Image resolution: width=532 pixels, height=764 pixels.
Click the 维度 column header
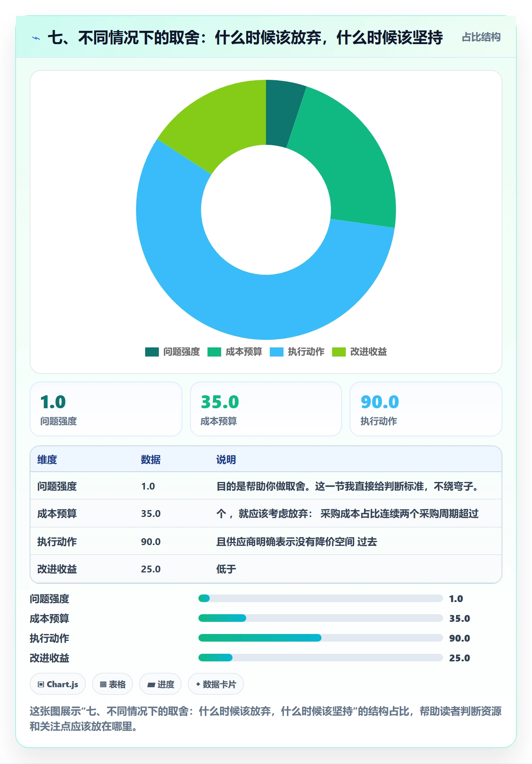pos(47,460)
